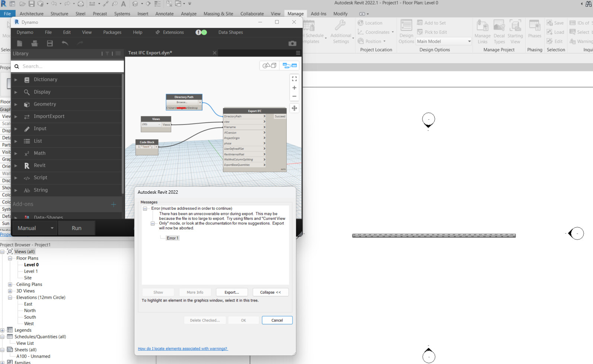Zoom to fit the Dynamo workspace
The image size is (593, 364).
[294, 79]
